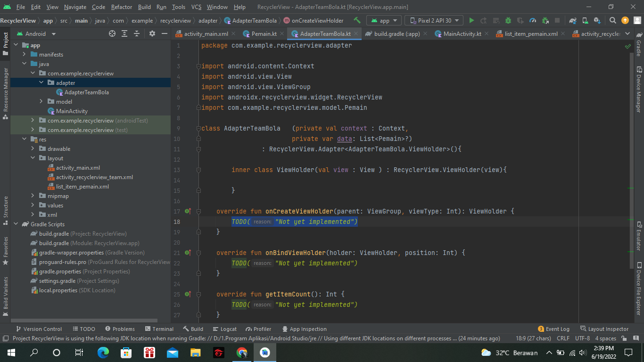Sync Project with Gradle Files elephant icon
The width and height of the screenshot is (644, 362).
(x=573, y=21)
